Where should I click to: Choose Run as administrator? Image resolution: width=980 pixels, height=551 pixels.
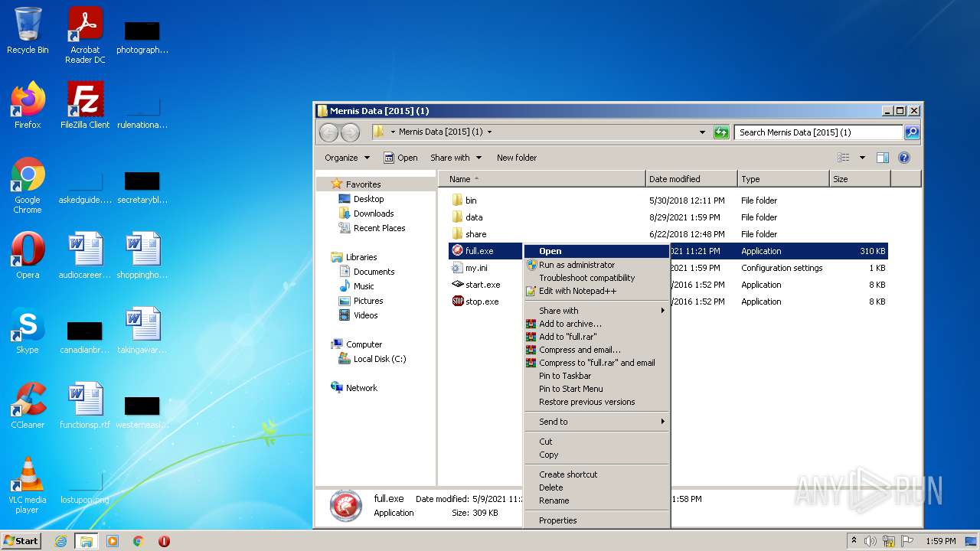pos(596,265)
